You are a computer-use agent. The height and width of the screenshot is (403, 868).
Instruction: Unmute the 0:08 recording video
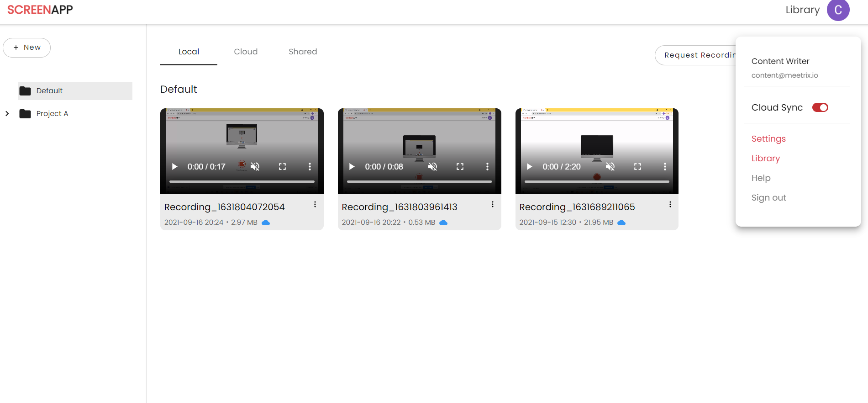pyautogui.click(x=432, y=167)
